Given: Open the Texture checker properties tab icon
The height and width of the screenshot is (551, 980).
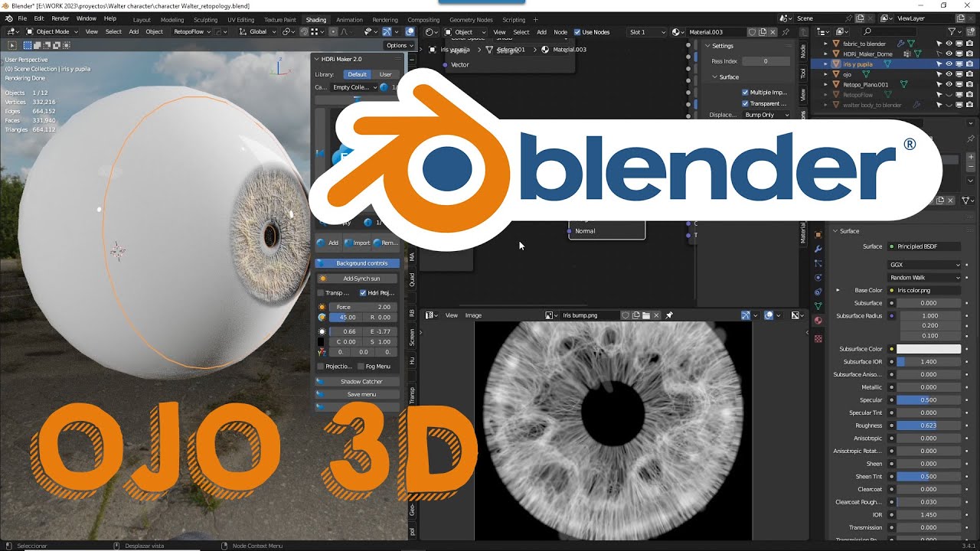Looking at the screenshot, I should pos(818,338).
